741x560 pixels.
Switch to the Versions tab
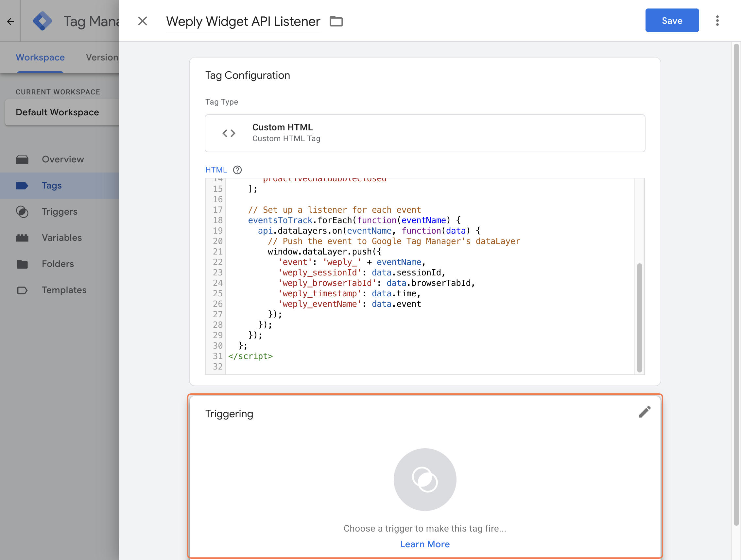point(102,57)
